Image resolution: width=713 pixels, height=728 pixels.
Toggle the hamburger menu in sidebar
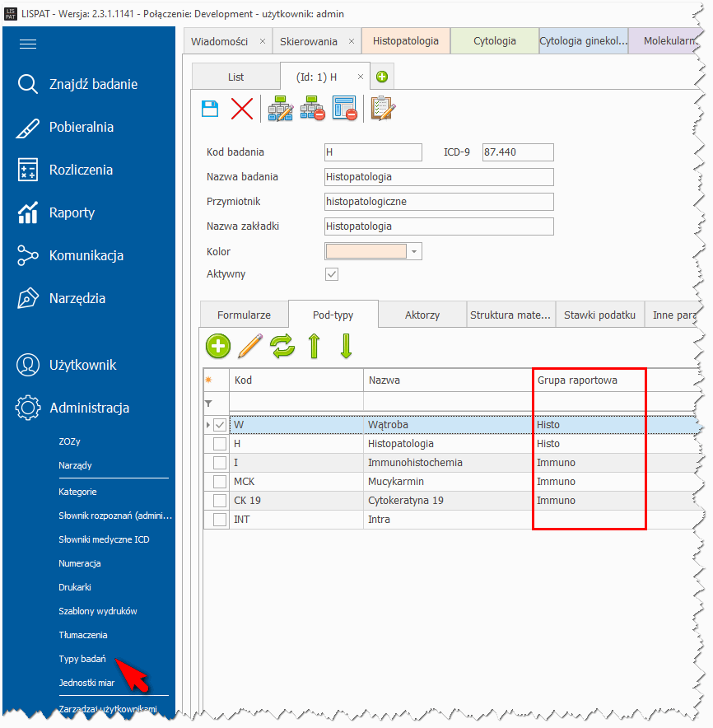[28, 44]
